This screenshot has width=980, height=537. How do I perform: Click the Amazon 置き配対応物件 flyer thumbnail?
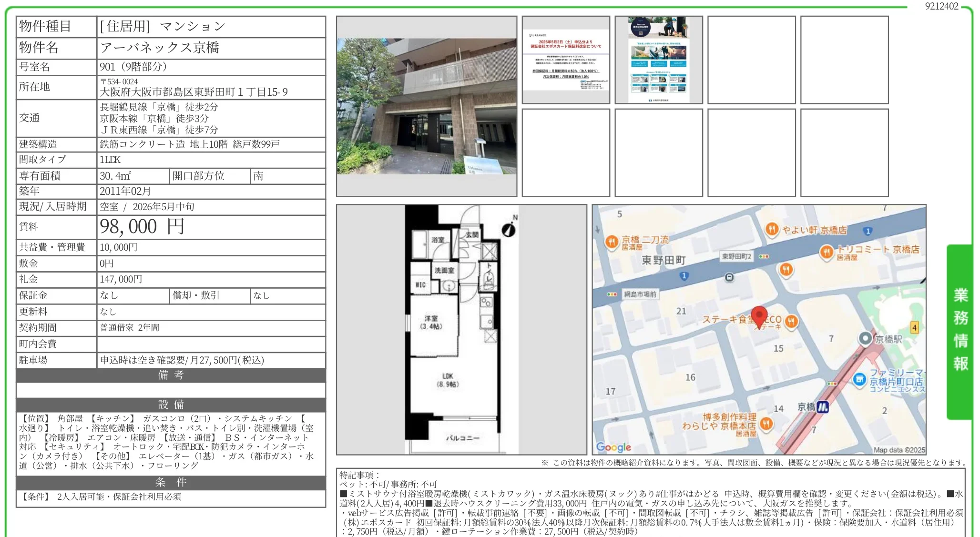click(x=659, y=60)
